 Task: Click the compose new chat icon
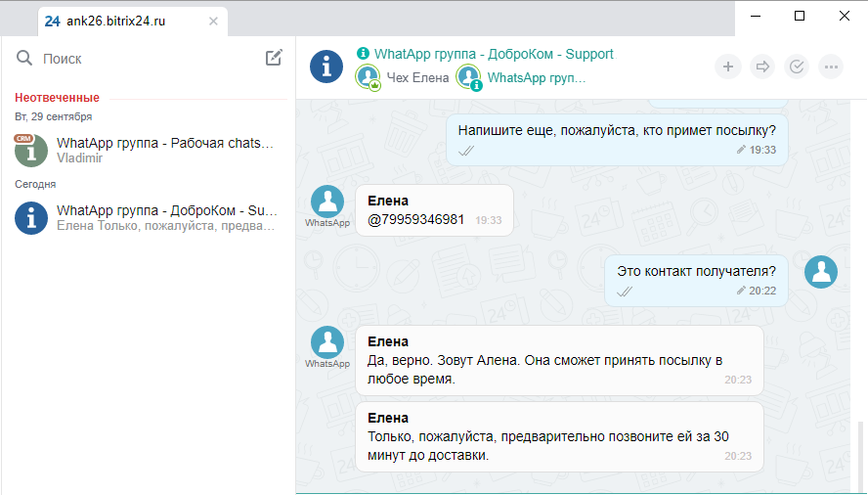click(x=274, y=58)
